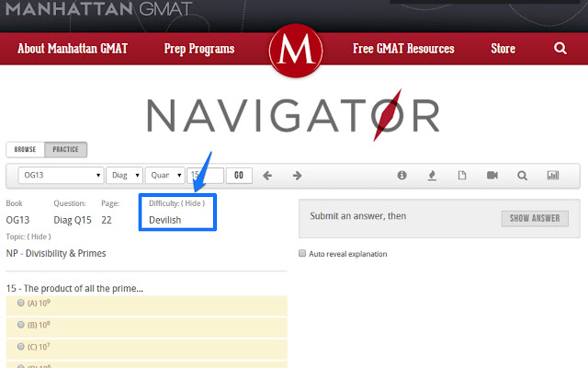This screenshot has height=368, width=588.
Task: Switch to the Practice tab
Action: point(65,149)
